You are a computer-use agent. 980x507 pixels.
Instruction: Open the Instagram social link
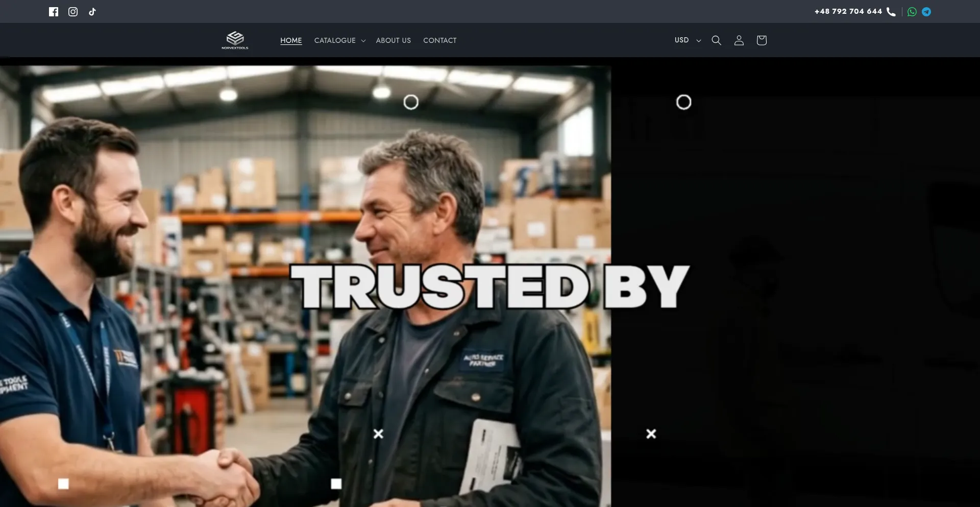(x=73, y=12)
